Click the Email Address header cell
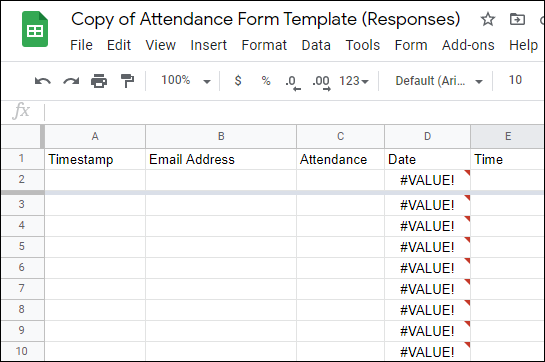 point(221,159)
